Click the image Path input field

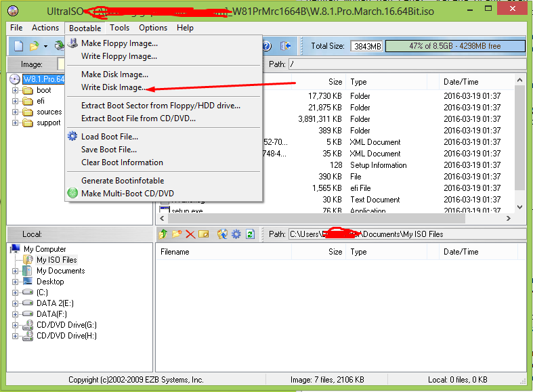(x=407, y=64)
